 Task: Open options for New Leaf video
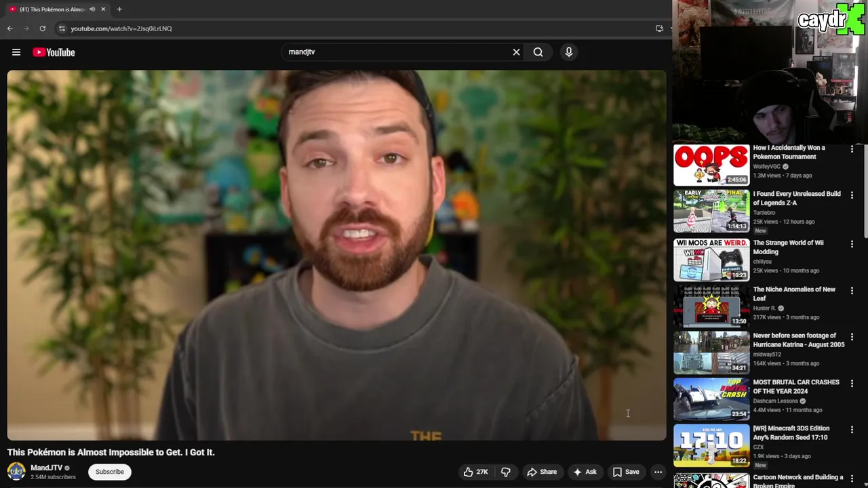pyautogui.click(x=852, y=290)
